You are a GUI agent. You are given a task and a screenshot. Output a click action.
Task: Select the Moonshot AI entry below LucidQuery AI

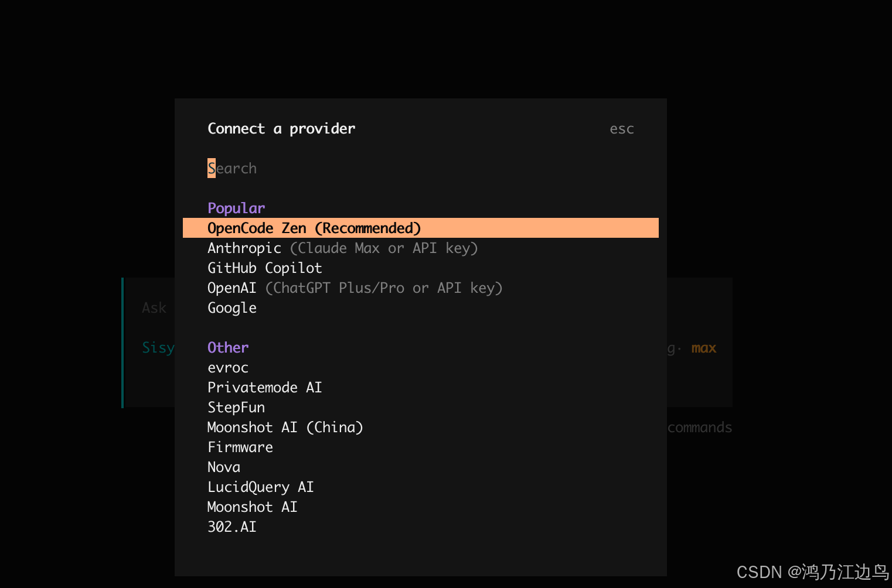point(420,507)
